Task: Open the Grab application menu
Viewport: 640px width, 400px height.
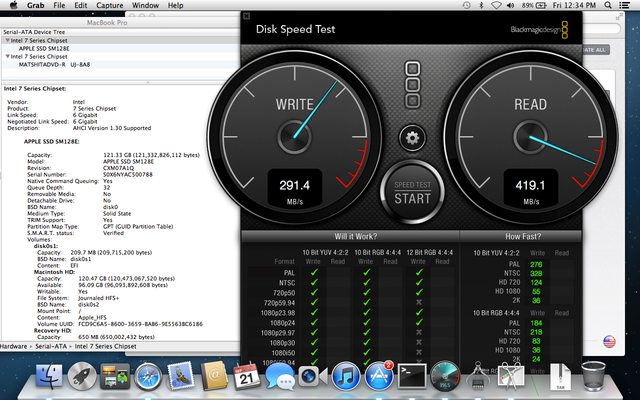Action: [x=36, y=5]
